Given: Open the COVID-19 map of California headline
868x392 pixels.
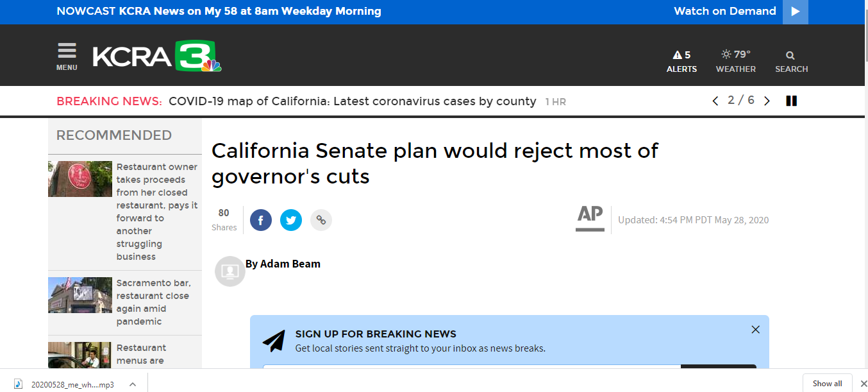Looking at the screenshot, I should coord(352,101).
